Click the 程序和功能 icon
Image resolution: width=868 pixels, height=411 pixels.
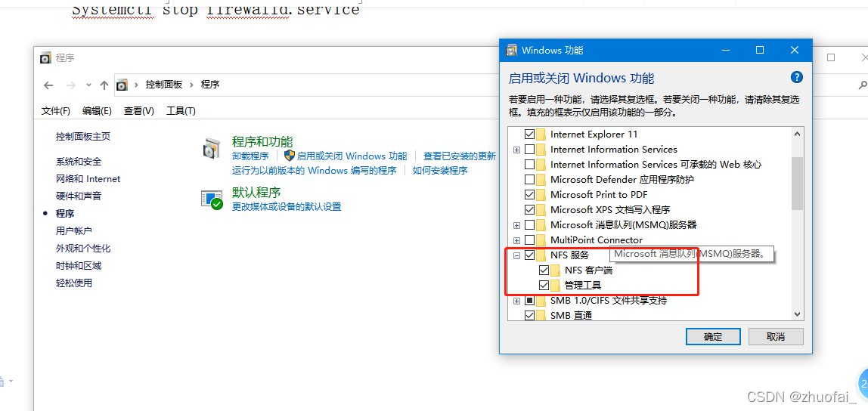coord(212,148)
